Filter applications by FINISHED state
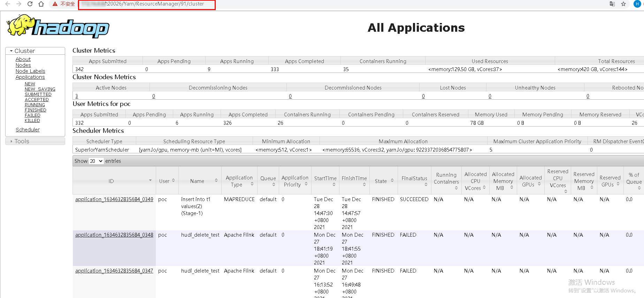 [x=36, y=110]
